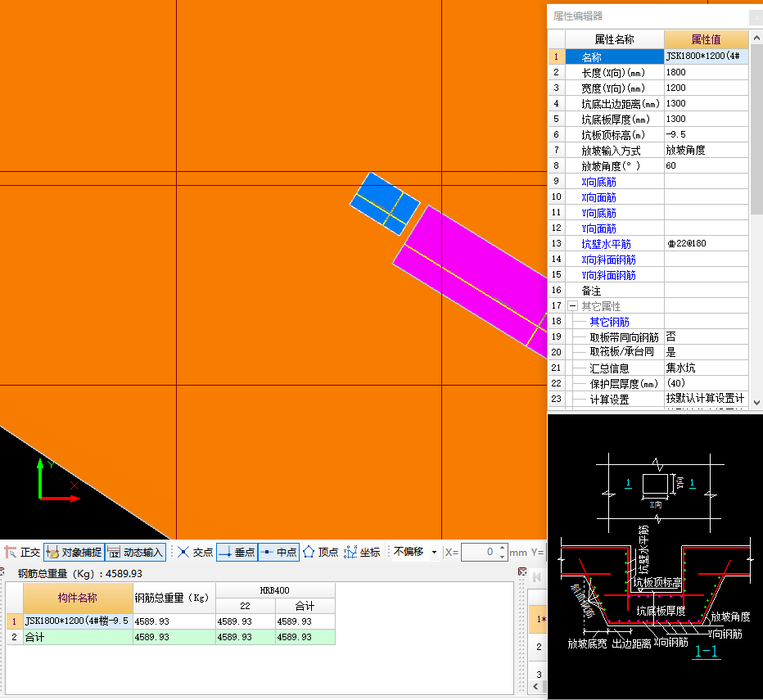Click property editor scrollbar up arrow
Viewport: 763px width, 700px height.
pyautogui.click(x=756, y=38)
